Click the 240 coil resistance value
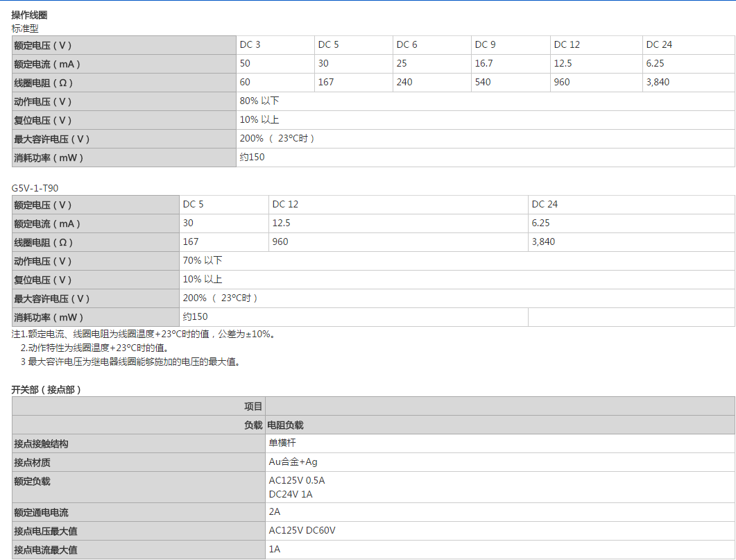Image resolution: width=736 pixels, height=560 pixels. click(404, 83)
